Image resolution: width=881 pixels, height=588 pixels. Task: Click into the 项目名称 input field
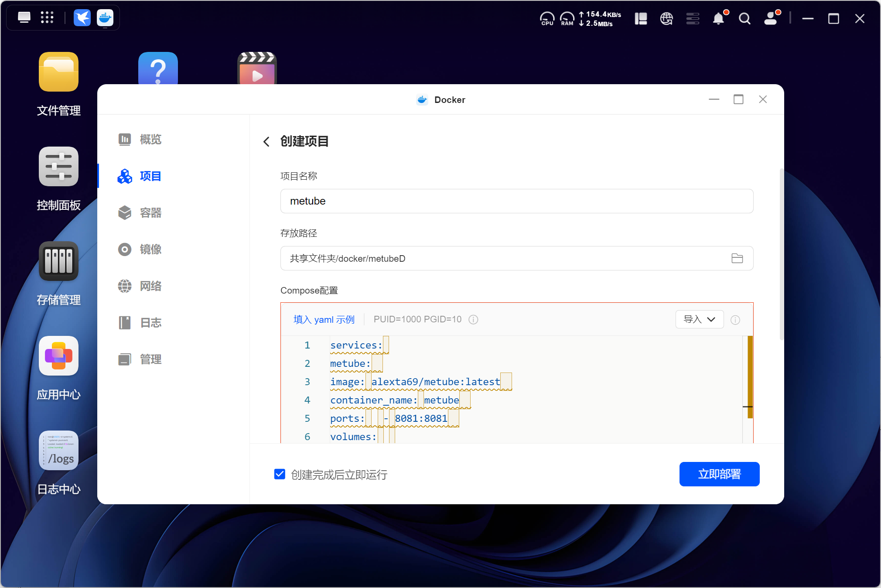[x=516, y=201]
